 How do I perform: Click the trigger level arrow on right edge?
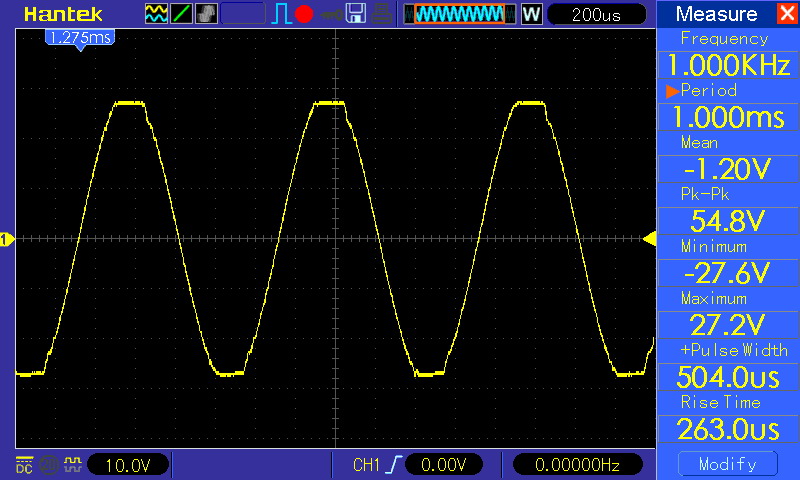point(649,238)
